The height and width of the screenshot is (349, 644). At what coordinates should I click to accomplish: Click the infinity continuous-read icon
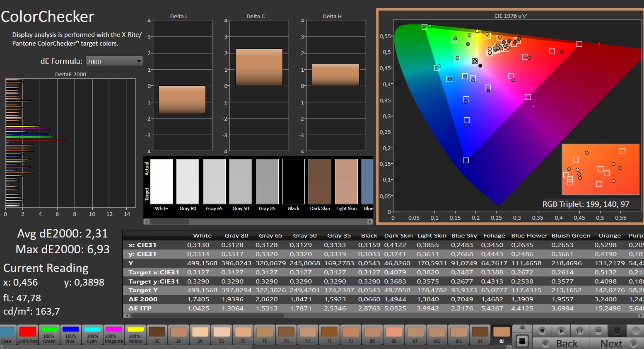pos(598,330)
